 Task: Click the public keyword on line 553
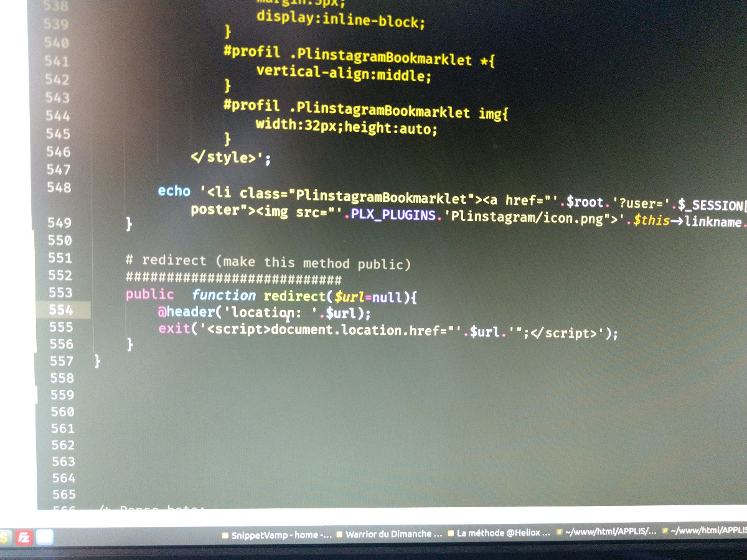coord(149,294)
